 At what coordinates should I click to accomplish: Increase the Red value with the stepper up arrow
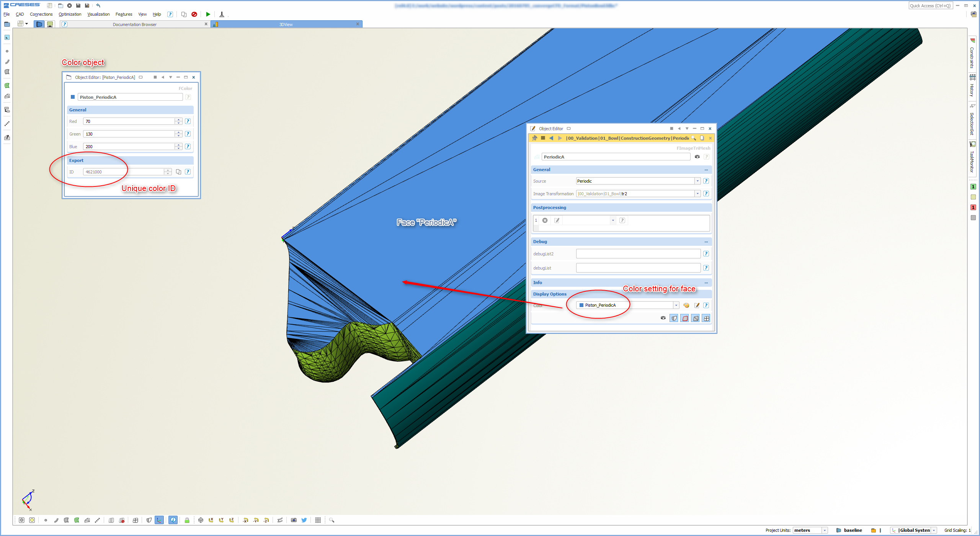pos(178,119)
